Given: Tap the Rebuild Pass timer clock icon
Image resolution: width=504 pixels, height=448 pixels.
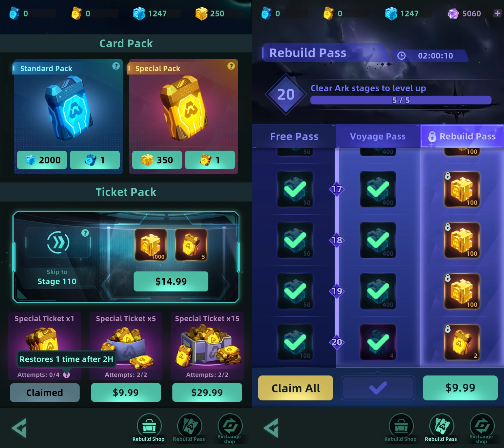Looking at the screenshot, I should point(401,56).
